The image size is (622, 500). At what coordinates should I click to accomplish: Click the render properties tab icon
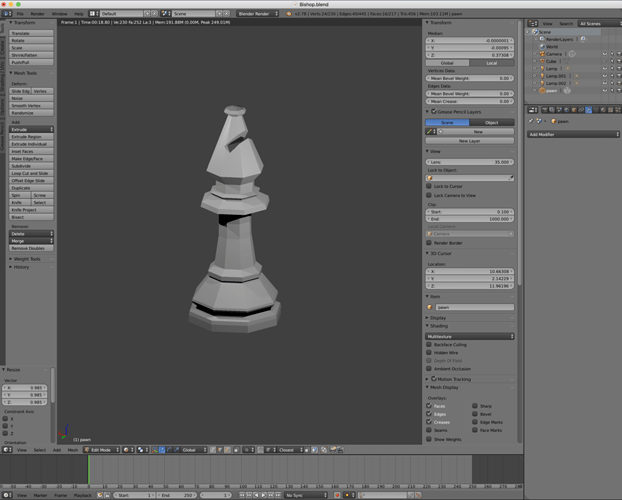coord(545,110)
